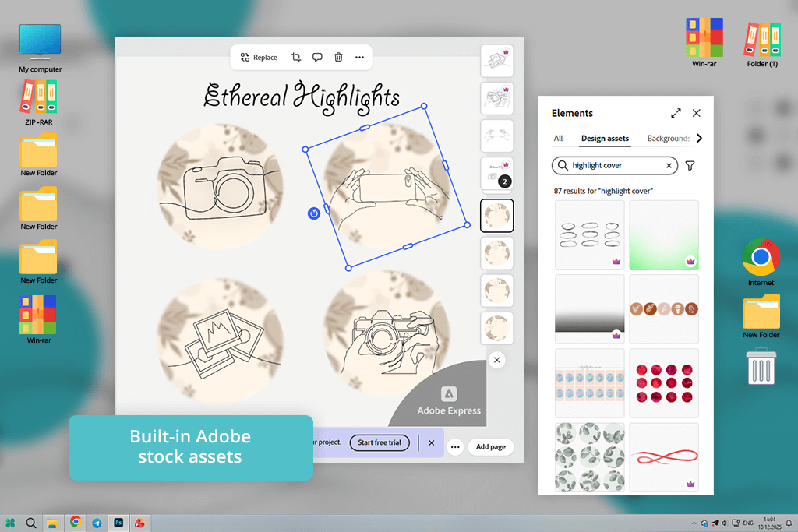Select the red ribbon swirl asset
The image size is (798, 532).
pyautogui.click(x=664, y=457)
